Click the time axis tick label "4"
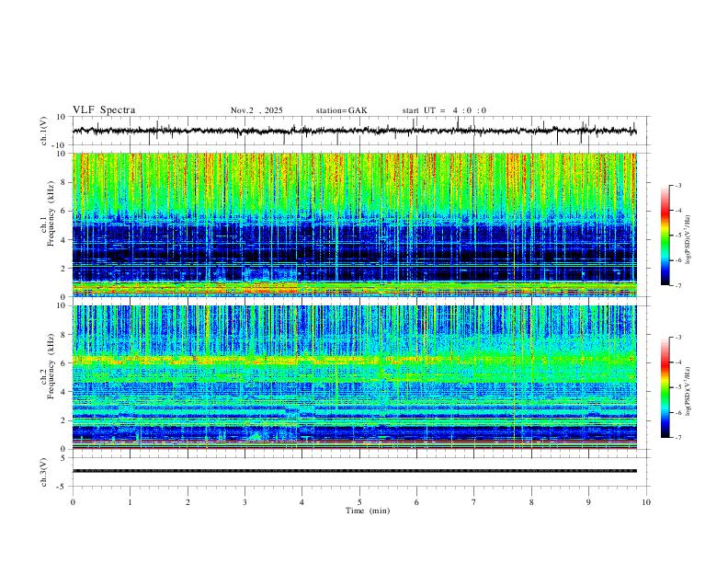Image resolution: width=728 pixels, height=563 pixels. click(302, 502)
